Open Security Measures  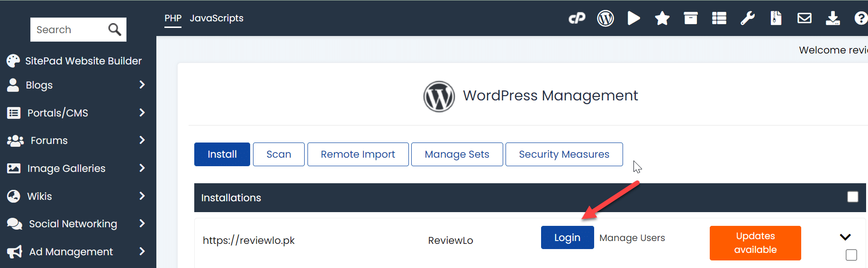pos(564,154)
